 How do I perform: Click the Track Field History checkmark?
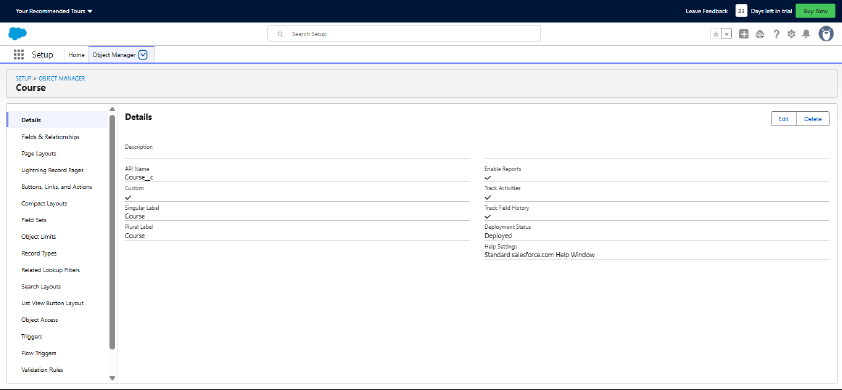tap(488, 216)
